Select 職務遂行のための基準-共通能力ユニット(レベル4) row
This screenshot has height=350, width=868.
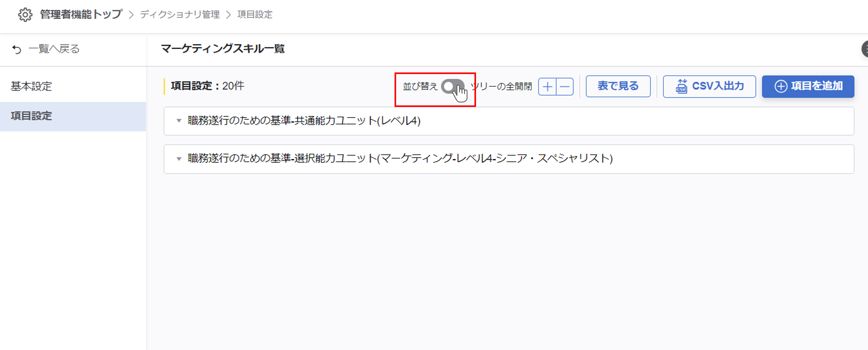[304, 121]
